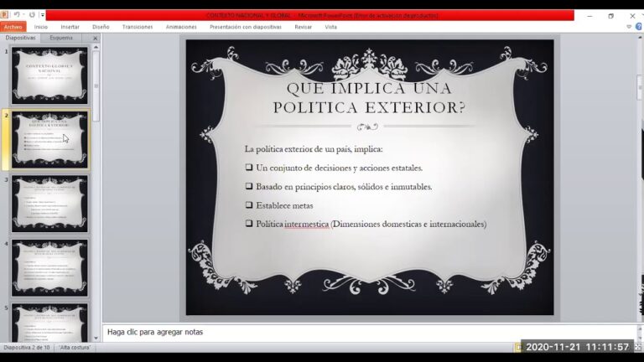Open the Archivo backstage menu
Screen dimensions: 644x362
click(x=13, y=27)
